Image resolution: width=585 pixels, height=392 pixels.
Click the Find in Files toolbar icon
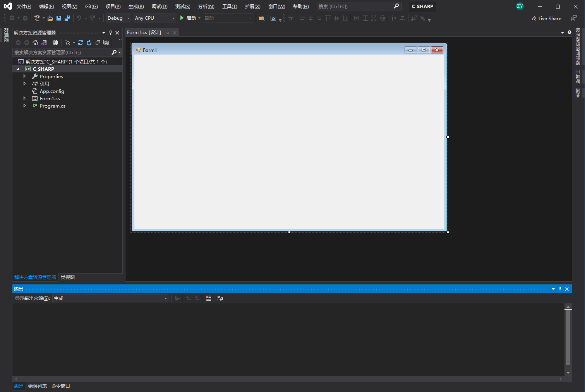point(261,18)
